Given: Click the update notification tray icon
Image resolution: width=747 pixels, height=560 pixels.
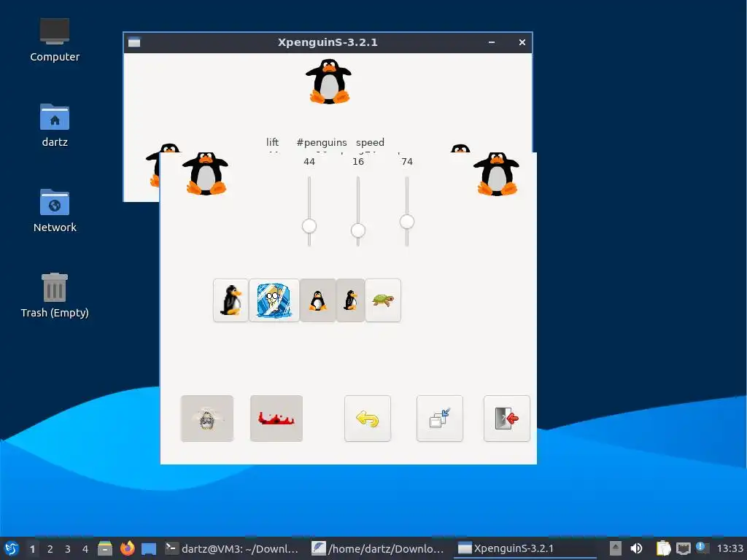Looking at the screenshot, I should click(x=702, y=548).
